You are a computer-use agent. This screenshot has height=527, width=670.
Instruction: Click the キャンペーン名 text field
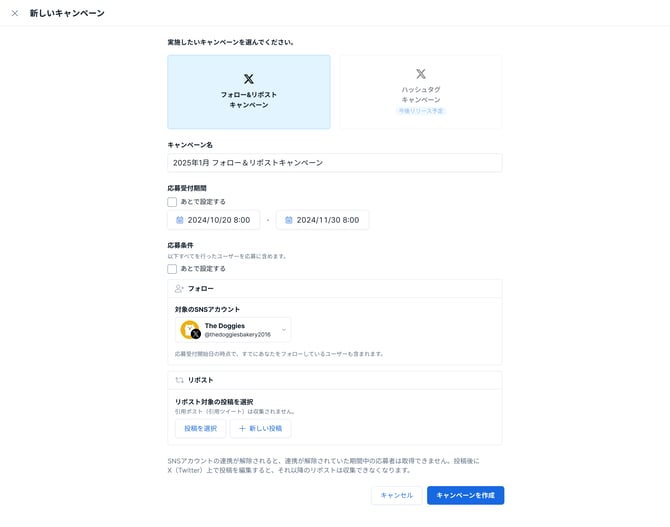coord(334,162)
